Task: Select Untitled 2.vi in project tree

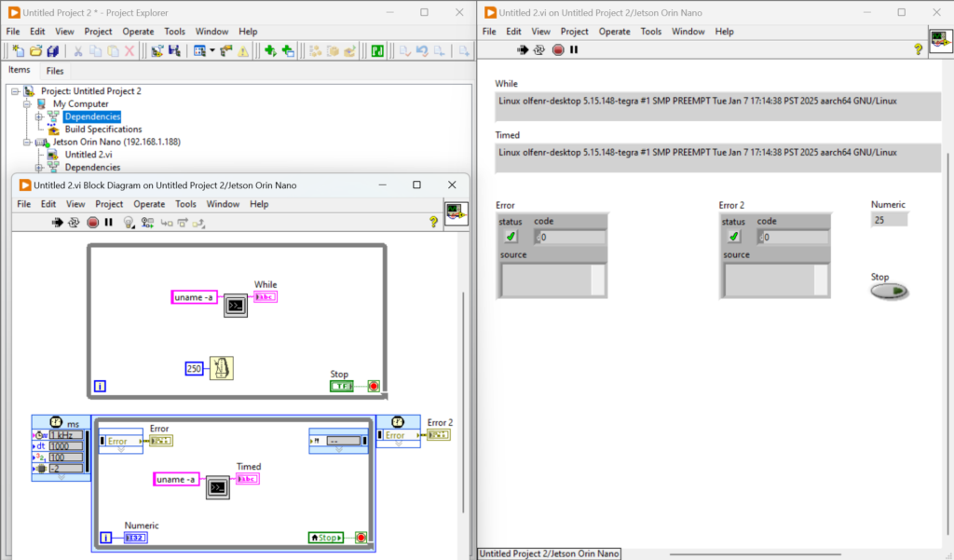Action: pyautogui.click(x=89, y=155)
